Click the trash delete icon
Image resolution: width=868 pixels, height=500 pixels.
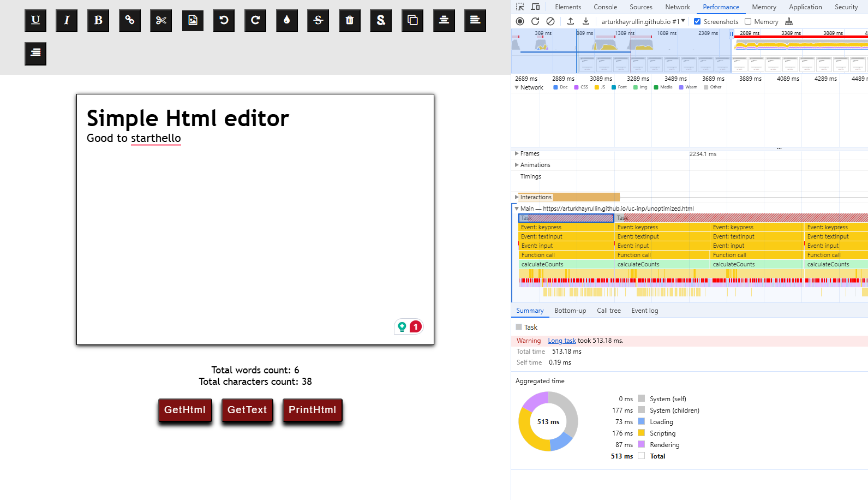[350, 21]
